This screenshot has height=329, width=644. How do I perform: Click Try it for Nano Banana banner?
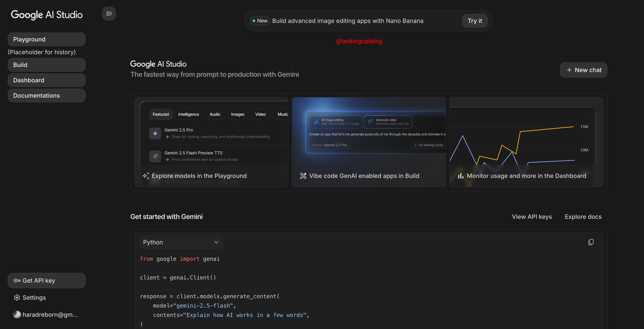point(474,21)
